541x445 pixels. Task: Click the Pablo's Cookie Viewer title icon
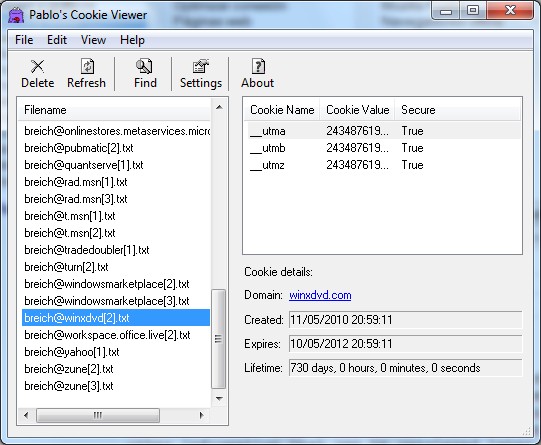[x=16, y=15]
